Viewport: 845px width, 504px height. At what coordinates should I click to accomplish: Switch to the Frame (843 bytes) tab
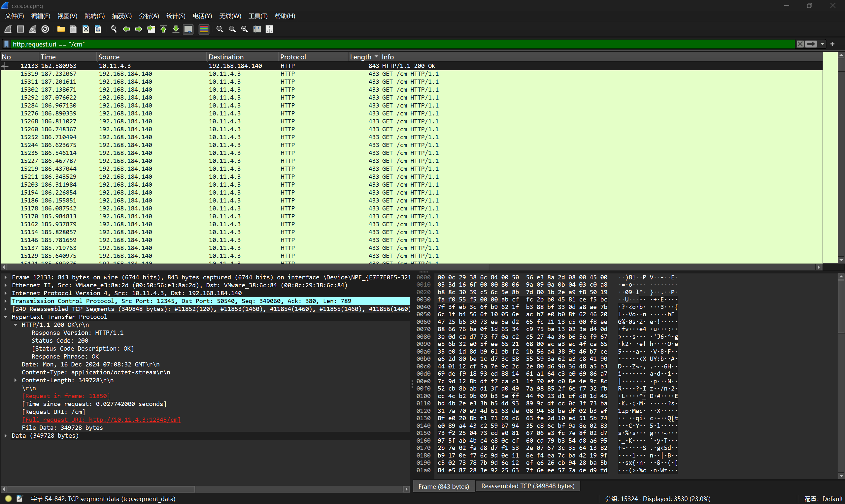pyautogui.click(x=443, y=486)
